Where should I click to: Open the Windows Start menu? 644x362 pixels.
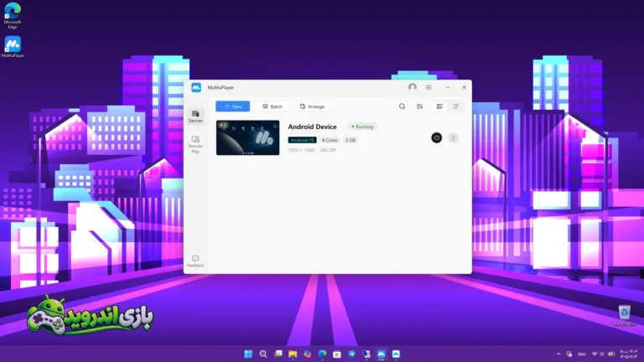tap(248, 354)
